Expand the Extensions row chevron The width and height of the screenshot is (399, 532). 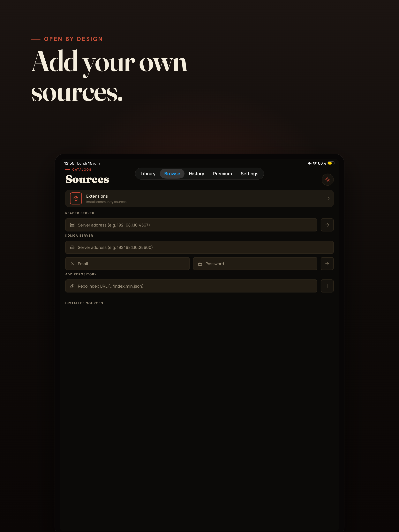click(328, 198)
